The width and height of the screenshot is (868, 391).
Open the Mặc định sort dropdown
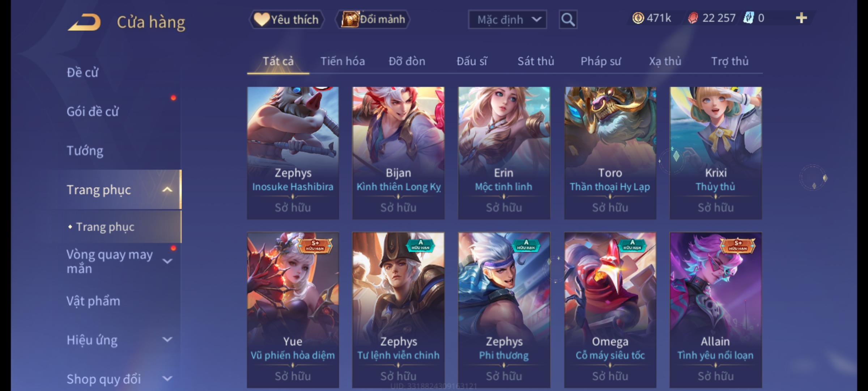click(x=507, y=20)
